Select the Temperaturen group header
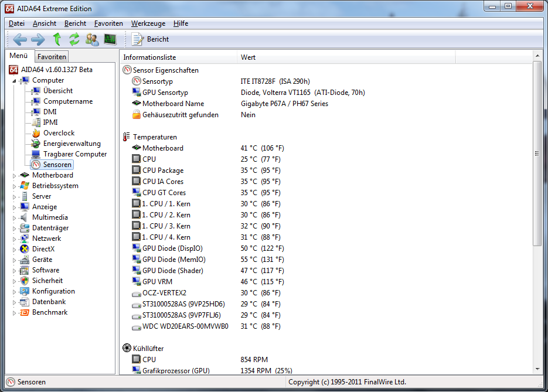Viewport: 548px width, 392px height. click(155, 137)
